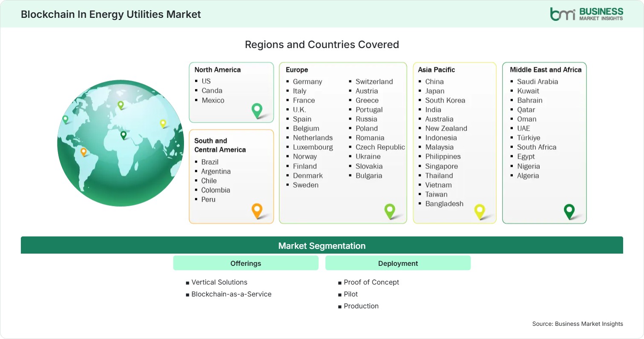Click the yellow pin in Asia Pacific card
The height and width of the screenshot is (339, 644).
click(x=480, y=211)
